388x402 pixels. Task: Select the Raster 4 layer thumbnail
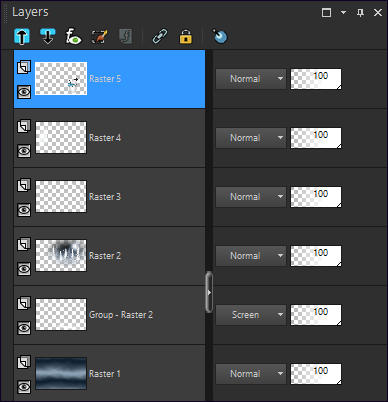click(x=61, y=138)
